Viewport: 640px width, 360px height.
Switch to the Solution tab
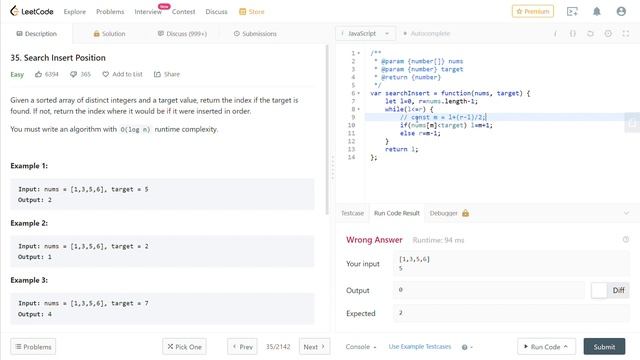[x=109, y=33]
